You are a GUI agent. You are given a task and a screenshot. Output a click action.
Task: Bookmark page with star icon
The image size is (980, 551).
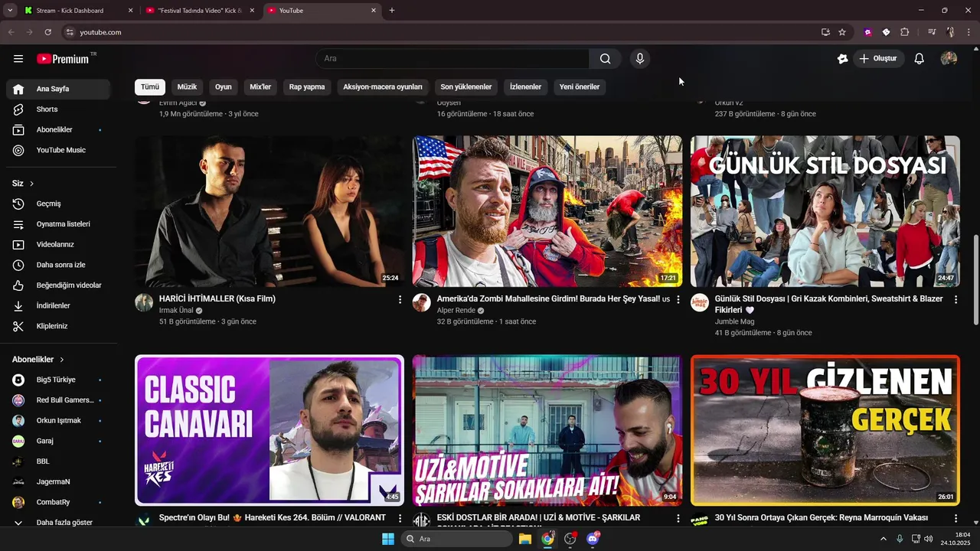[842, 32]
